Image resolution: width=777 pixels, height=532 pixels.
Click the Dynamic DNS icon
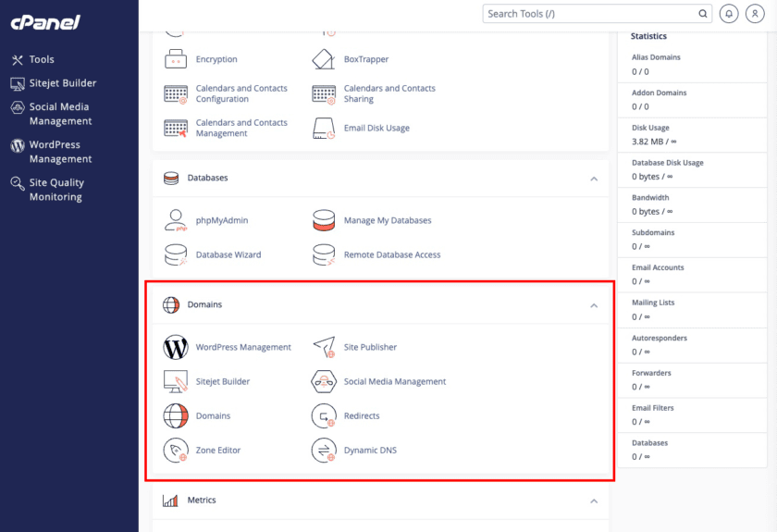click(x=324, y=451)
